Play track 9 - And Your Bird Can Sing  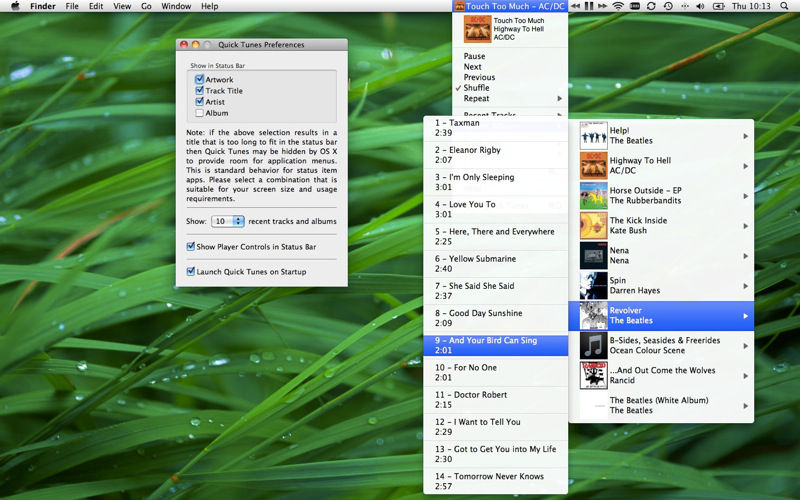pos(495,345)
